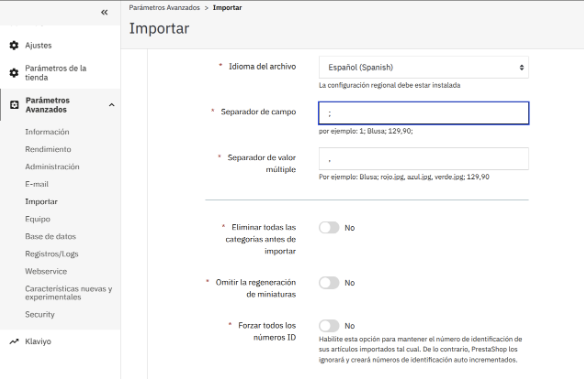Image resolution: width=584 pixels, height=383 pixels.
Task: Toggle Eliminar todas las categorías switch
Action: click(x=329, y=228)
